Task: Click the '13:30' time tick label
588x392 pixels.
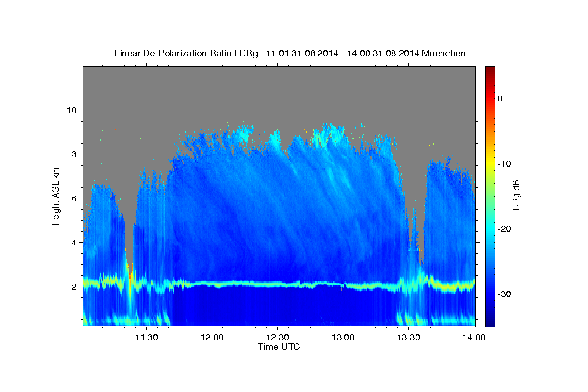Action: point(409,337)
